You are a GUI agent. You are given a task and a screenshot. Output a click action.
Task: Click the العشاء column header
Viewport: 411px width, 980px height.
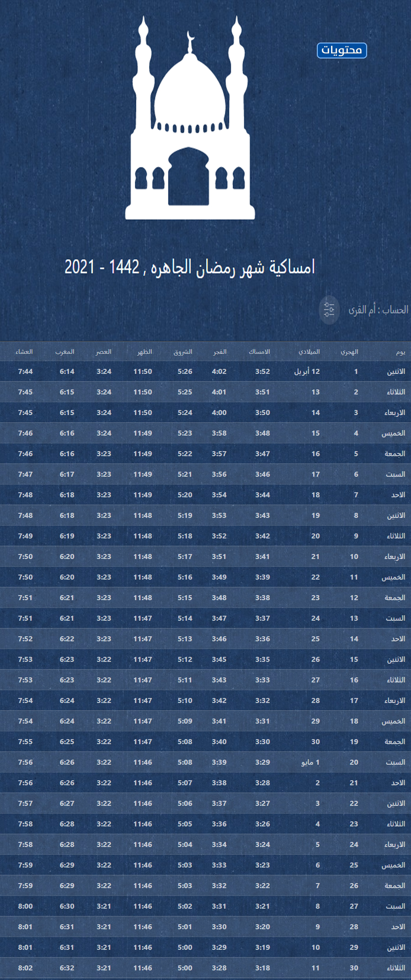point(24,352)
